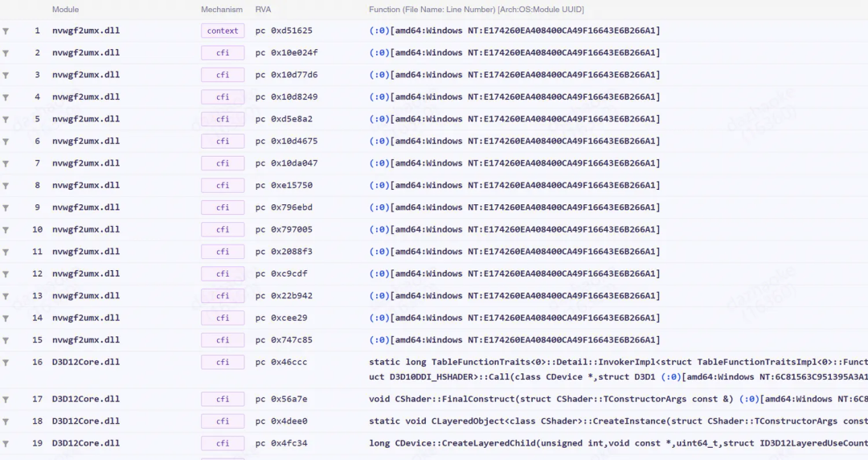
Task: Click the Mechanism column header
Action: pyautogui.click(x=222, y=10)
